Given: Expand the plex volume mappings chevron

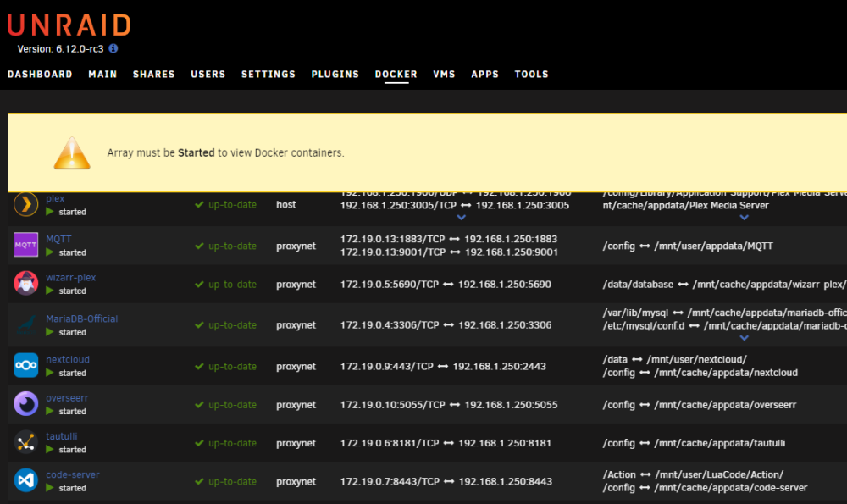Looking at the screenshot, I should click(x=745, y=217).
